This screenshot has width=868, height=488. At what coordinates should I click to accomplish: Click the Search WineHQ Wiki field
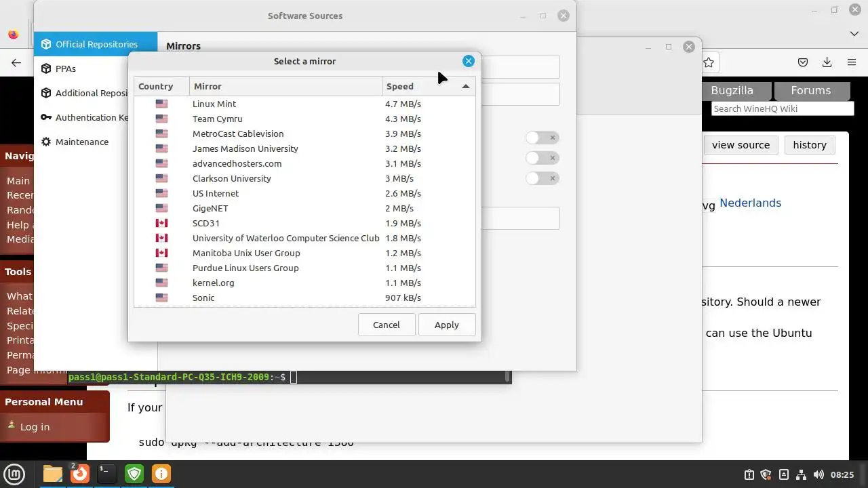[x=782, y=108]
